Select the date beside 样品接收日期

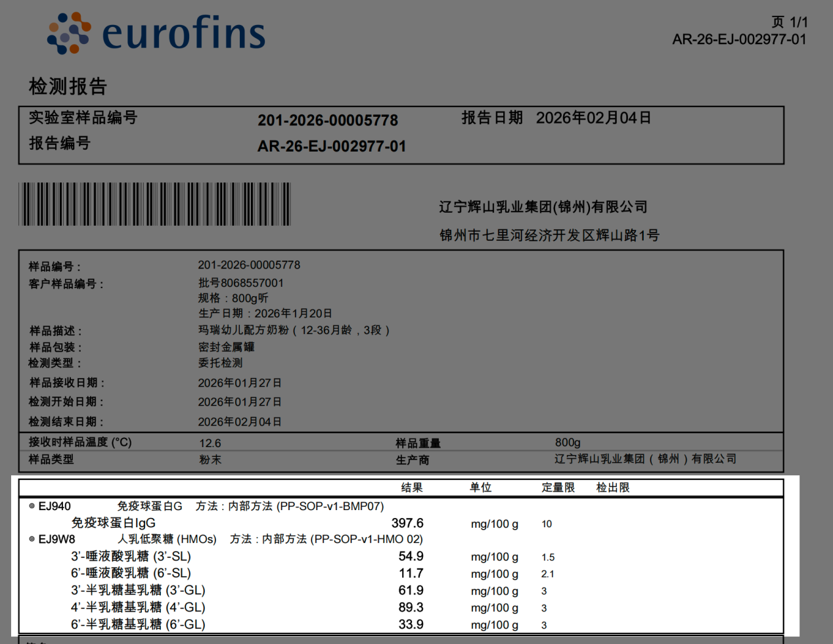click(x=240, y=383)
